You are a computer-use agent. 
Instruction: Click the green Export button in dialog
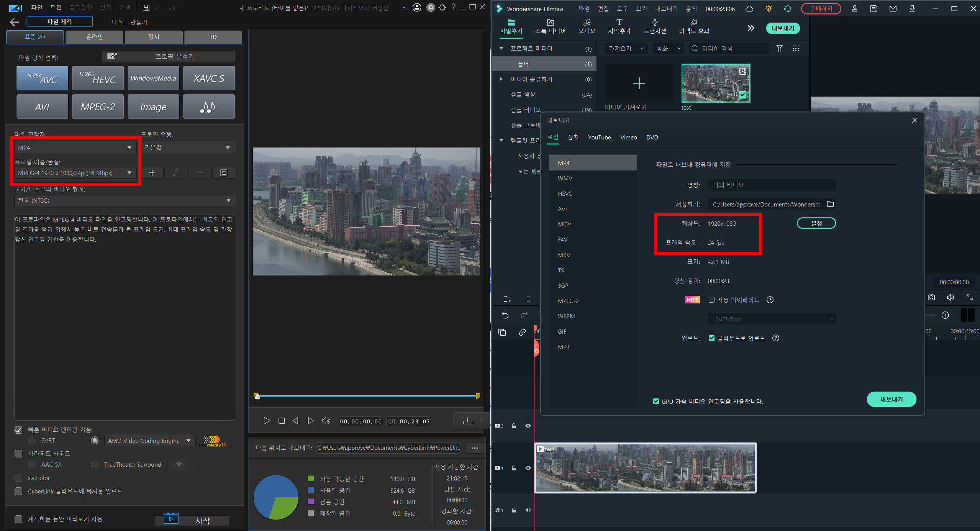click(891, 399)
